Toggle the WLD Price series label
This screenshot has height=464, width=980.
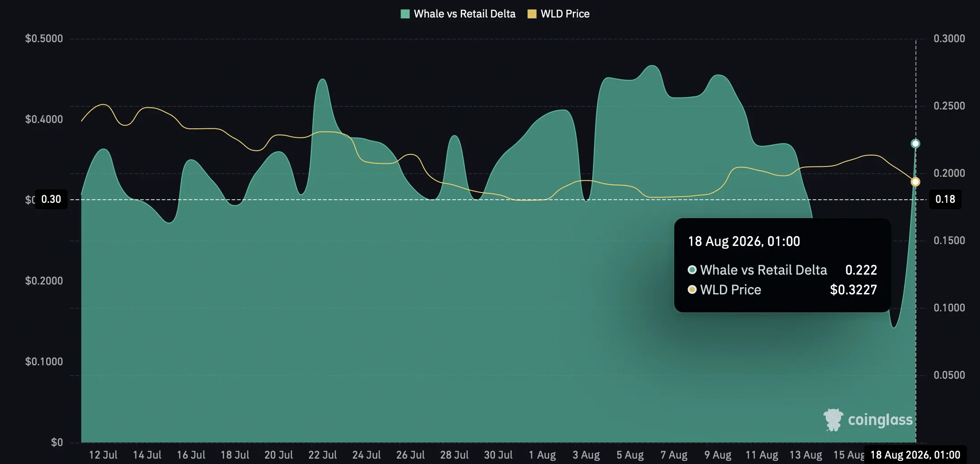pyautogui.click(x=565, y=14)
